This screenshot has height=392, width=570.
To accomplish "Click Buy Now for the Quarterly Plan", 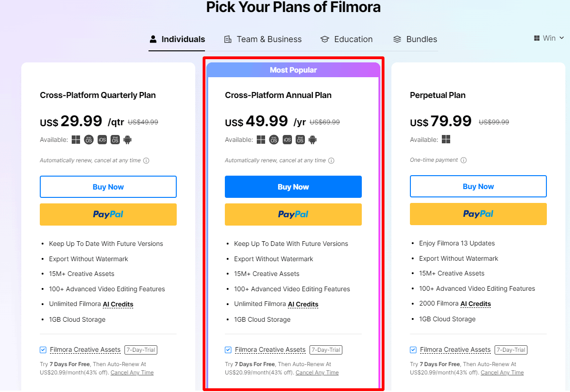I will [108, 187].
